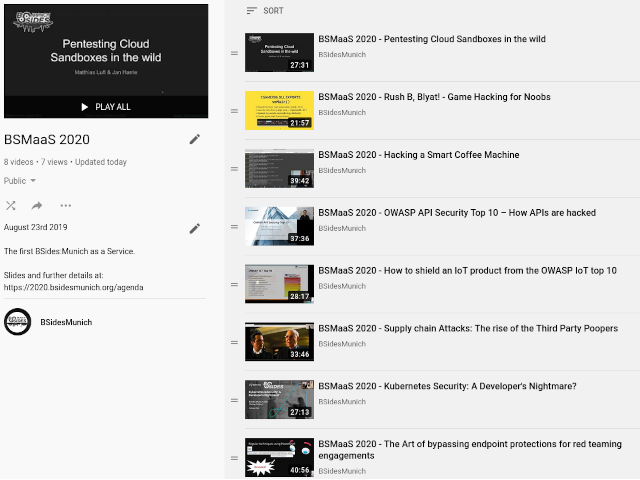Click drag handle for Smart Coffee Machine video
This screenshot has width=640, height=480.
pyautogui.click(x=234, y=169)
